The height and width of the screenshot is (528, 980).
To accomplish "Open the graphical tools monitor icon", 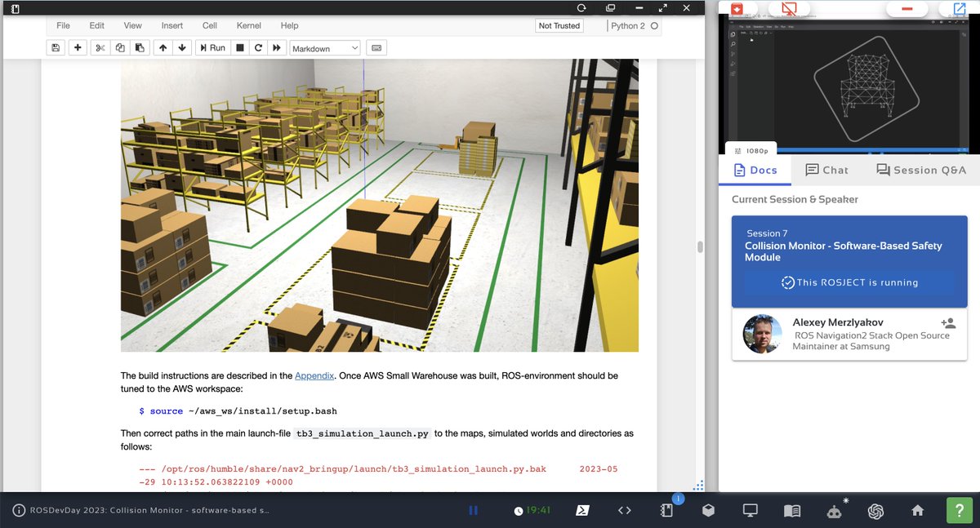I will [x=750, y=510].
